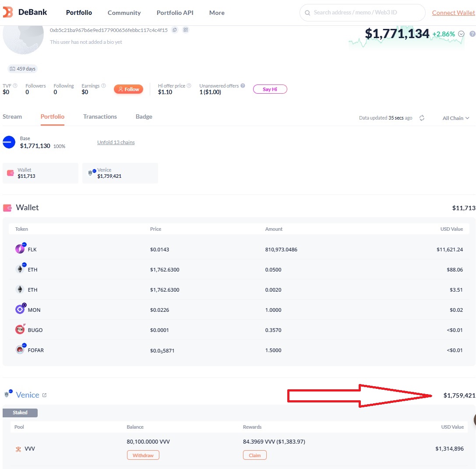Select the Wallet summary card
The image size is (476, 469).
(x=40, y=173)
